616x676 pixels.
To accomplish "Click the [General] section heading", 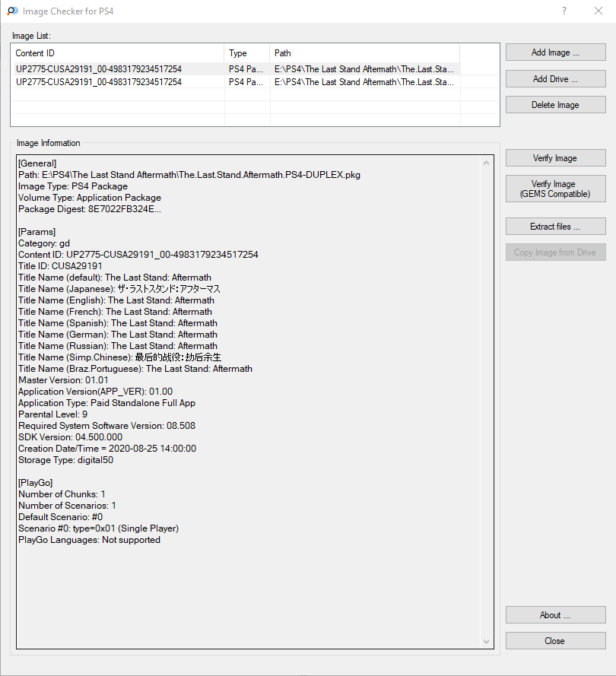I will click(37, 163).
